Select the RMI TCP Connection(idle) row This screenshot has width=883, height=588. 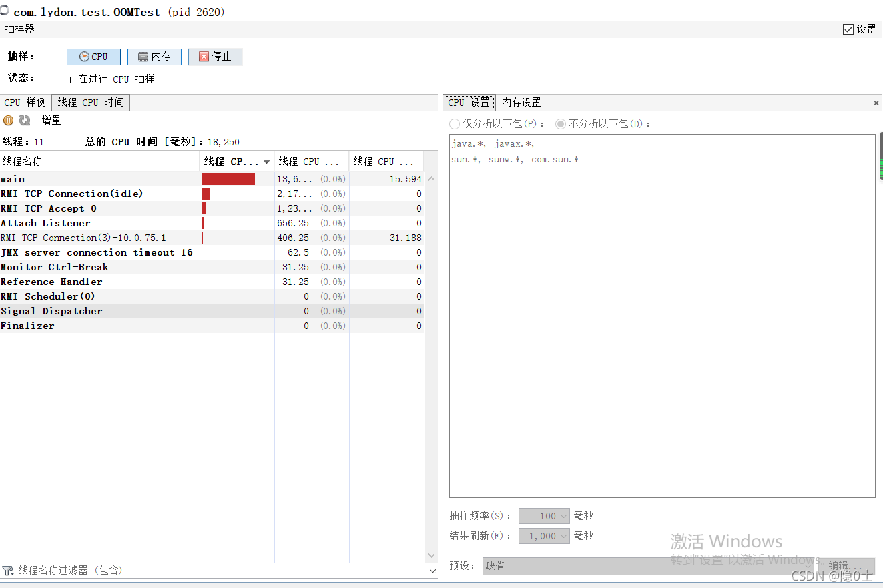tap(212, 194)
